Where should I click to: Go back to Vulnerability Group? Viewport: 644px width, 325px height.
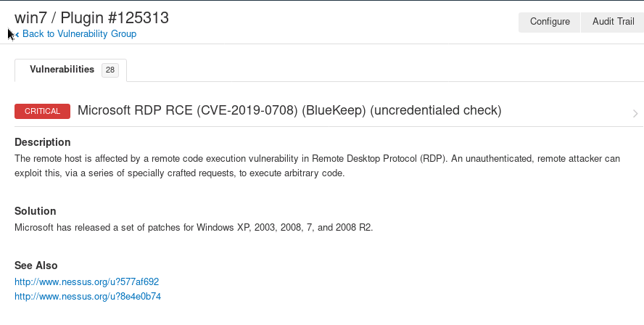click(79, 34)
